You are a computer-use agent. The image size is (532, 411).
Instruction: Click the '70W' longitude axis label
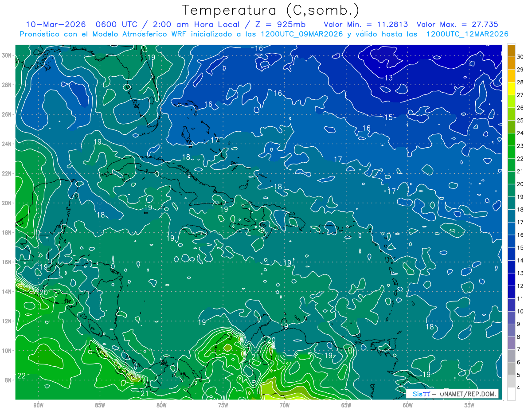285,405
